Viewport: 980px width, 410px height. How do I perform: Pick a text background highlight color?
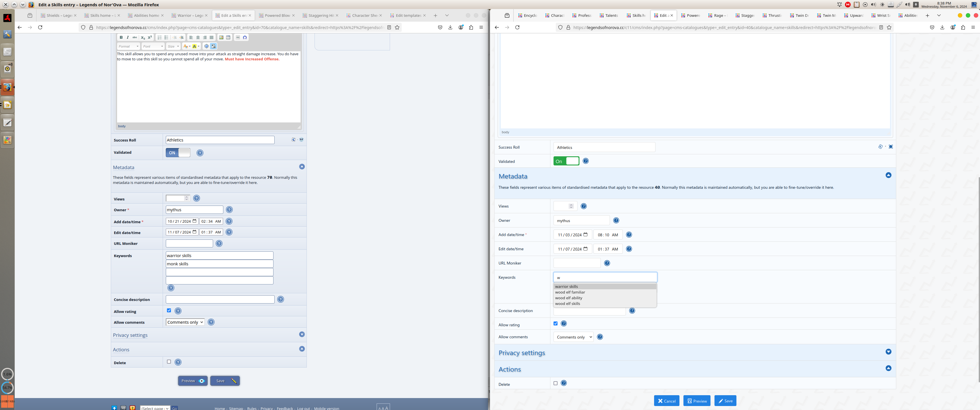click(x=194, y=46)
